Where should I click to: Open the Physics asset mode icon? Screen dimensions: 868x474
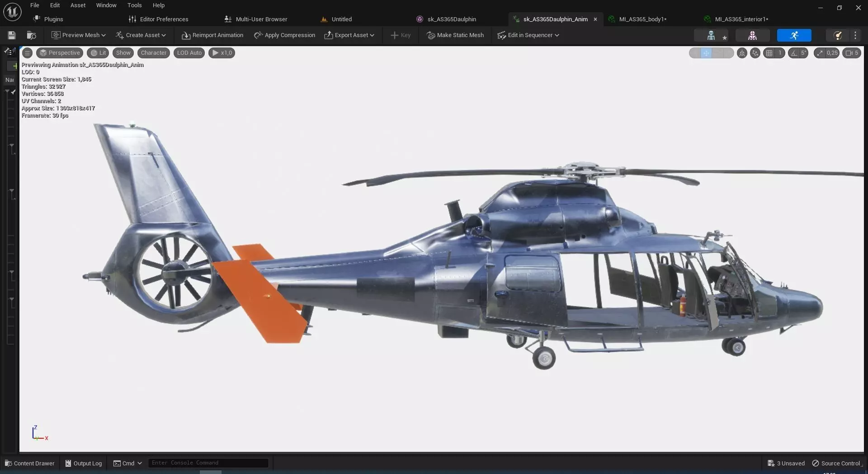pos(838,35)
